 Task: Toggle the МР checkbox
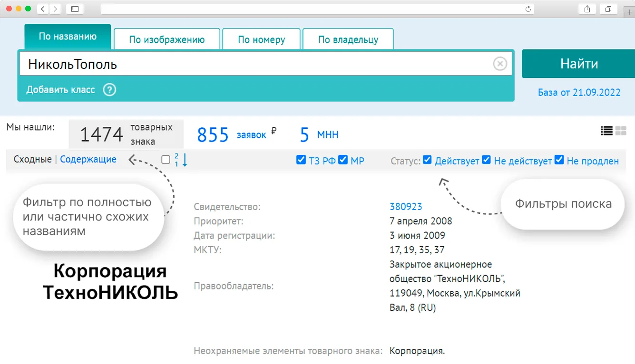[x=343, y=160]
